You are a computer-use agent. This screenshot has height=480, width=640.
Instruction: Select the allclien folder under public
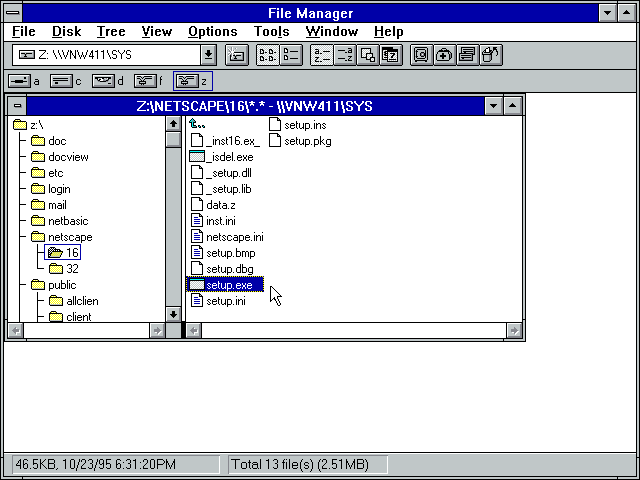74,301
